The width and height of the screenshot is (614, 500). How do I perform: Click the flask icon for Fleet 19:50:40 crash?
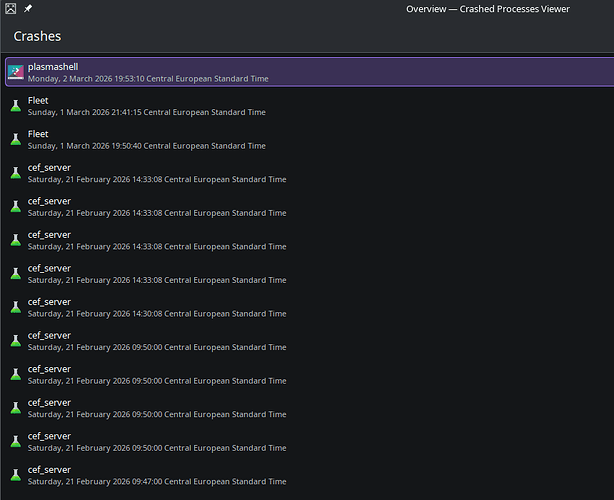[x=15, y=139]
